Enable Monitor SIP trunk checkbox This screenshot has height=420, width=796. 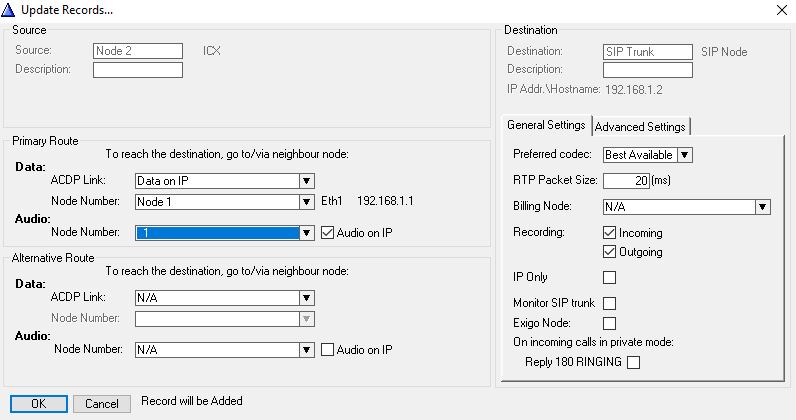(x=609, y=303)
